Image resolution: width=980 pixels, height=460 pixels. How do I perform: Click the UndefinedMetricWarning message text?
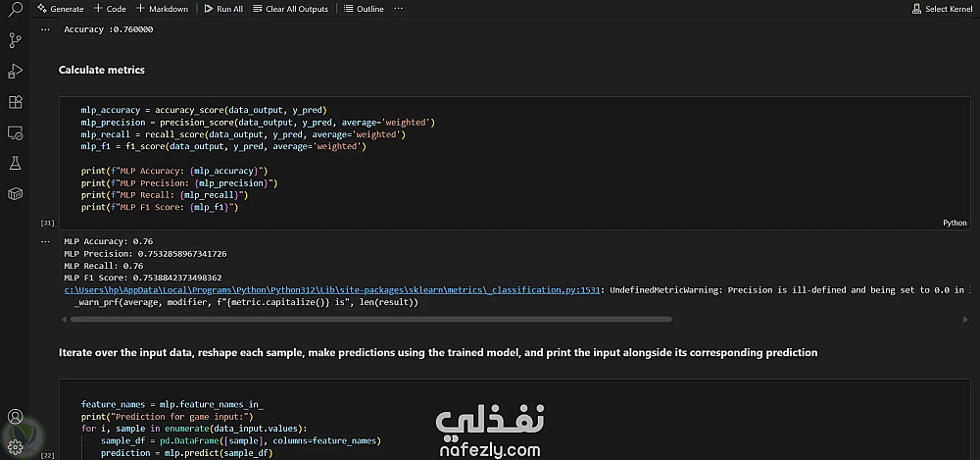coord(791,289)
